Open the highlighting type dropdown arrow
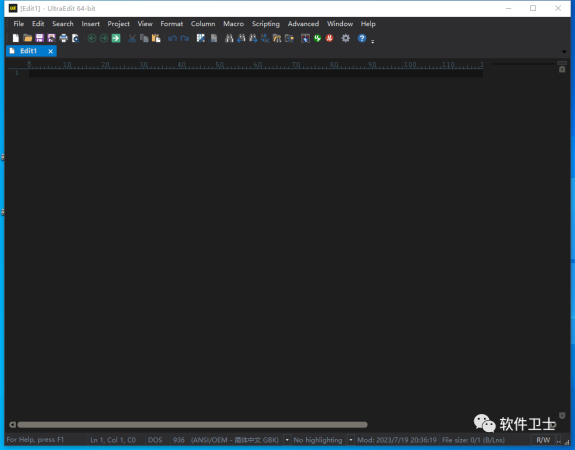Image resolution: width=575 pixels, height=450 pixels. (x=351, y=440)
